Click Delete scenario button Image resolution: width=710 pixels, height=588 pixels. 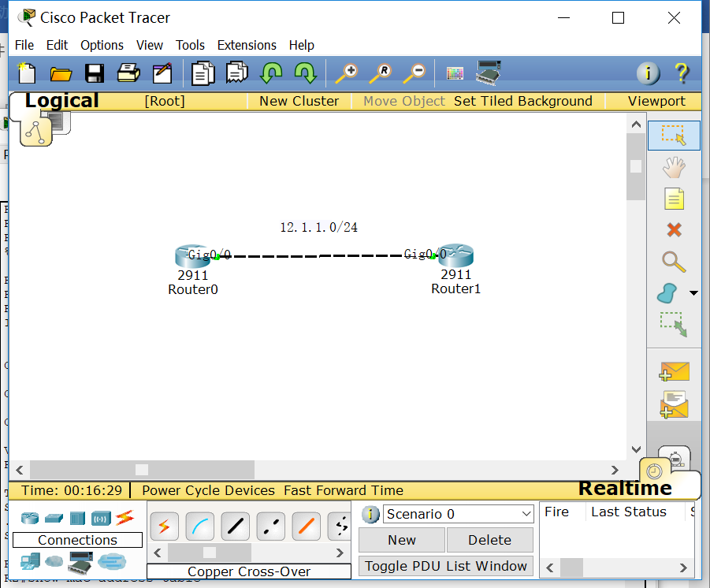(490, 540)
